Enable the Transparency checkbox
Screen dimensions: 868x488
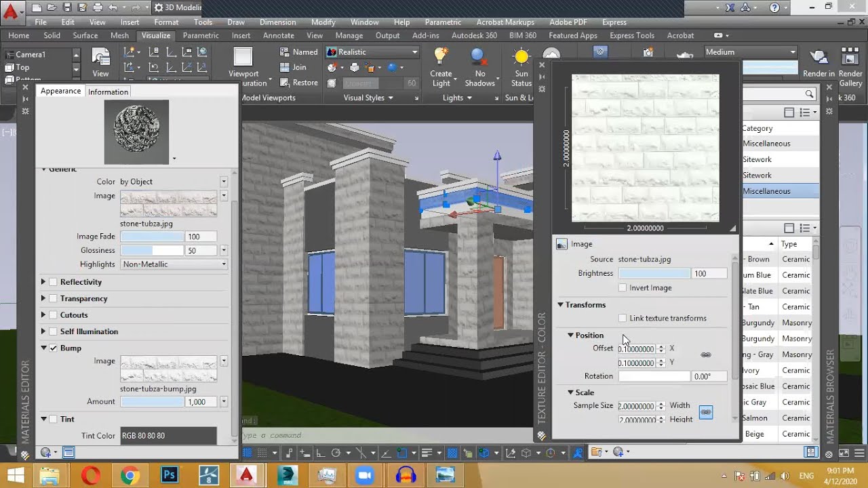pyautogui.click(x=54, y=299)
